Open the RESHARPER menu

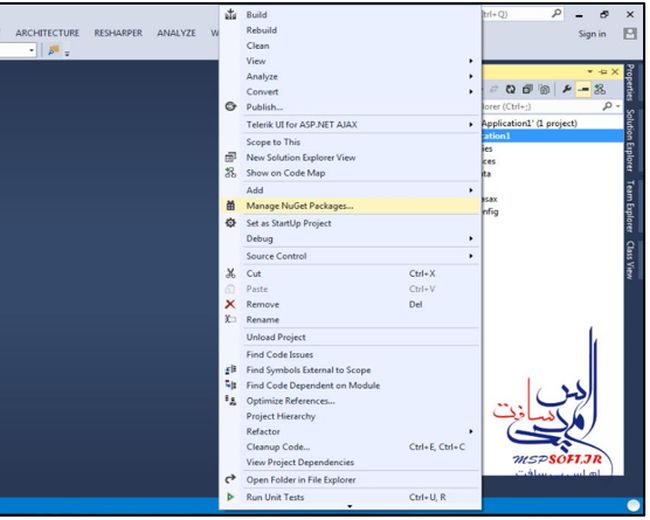click(x=118, y=33)
